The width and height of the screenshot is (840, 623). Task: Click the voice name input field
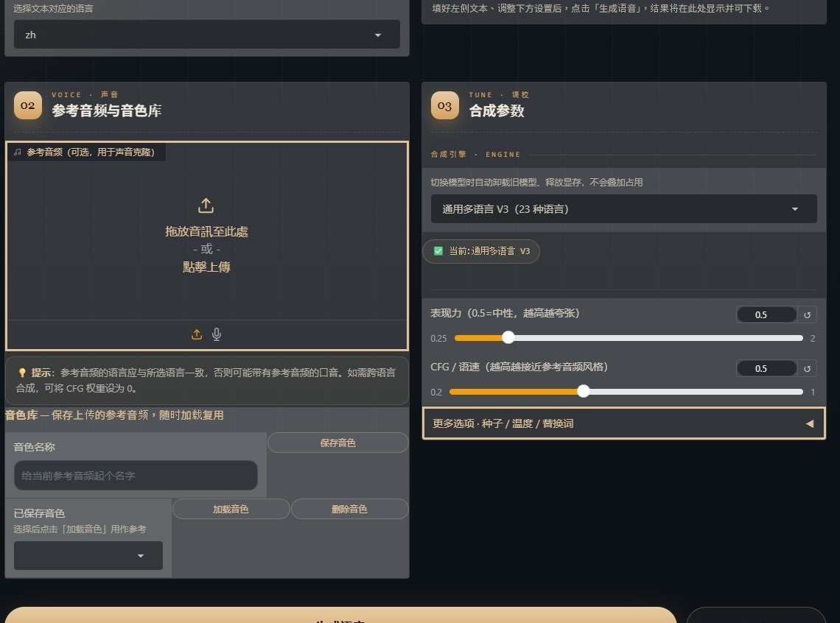tap(136, 475)
